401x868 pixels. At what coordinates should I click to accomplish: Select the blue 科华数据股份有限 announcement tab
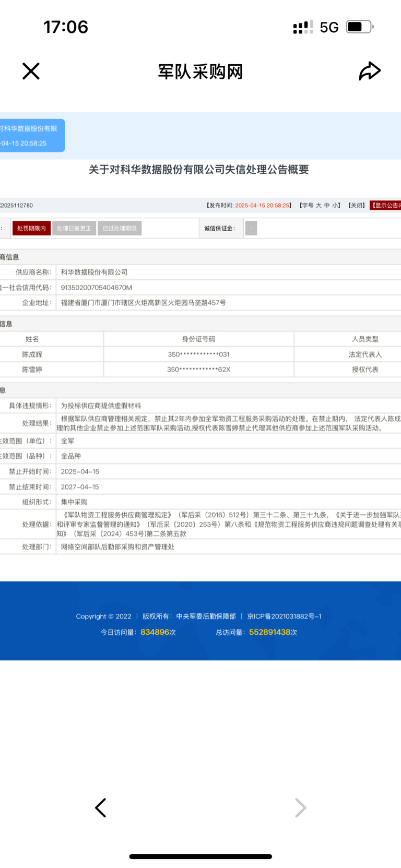[x=32, y=136]
